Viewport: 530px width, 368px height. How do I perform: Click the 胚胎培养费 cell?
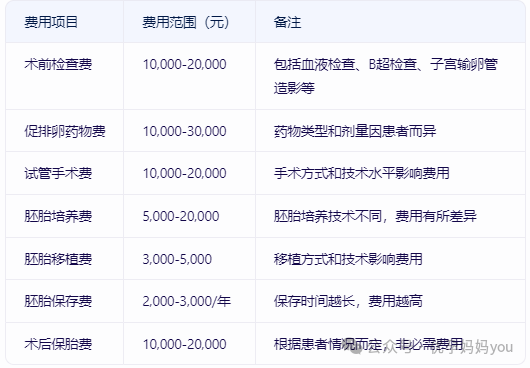(58, 216)
